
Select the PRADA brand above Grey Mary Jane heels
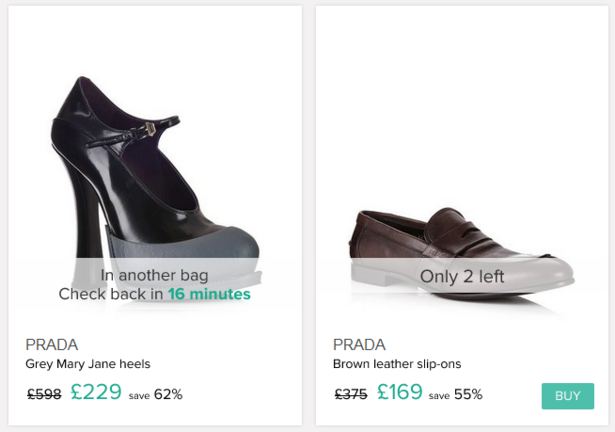point(52,344)
